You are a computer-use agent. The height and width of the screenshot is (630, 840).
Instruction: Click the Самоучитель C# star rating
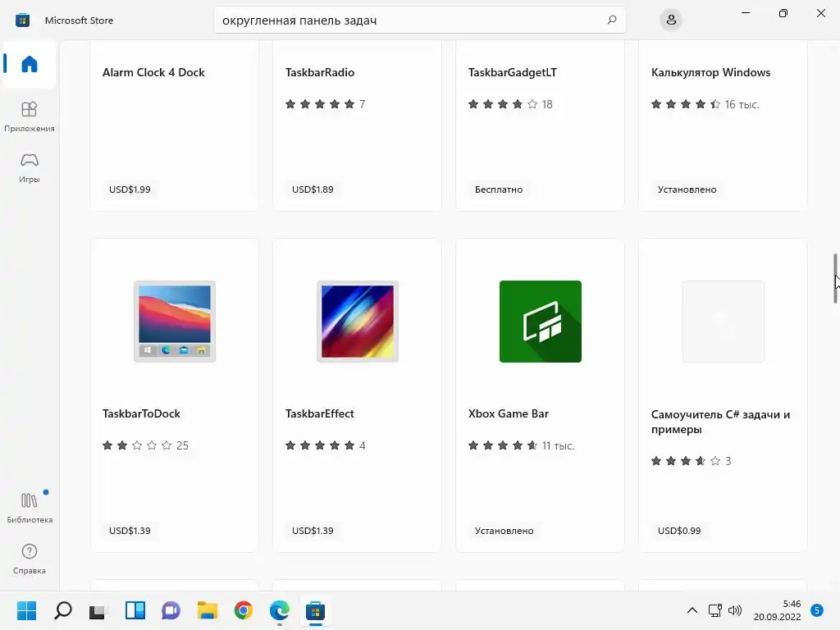coord(691,461)
